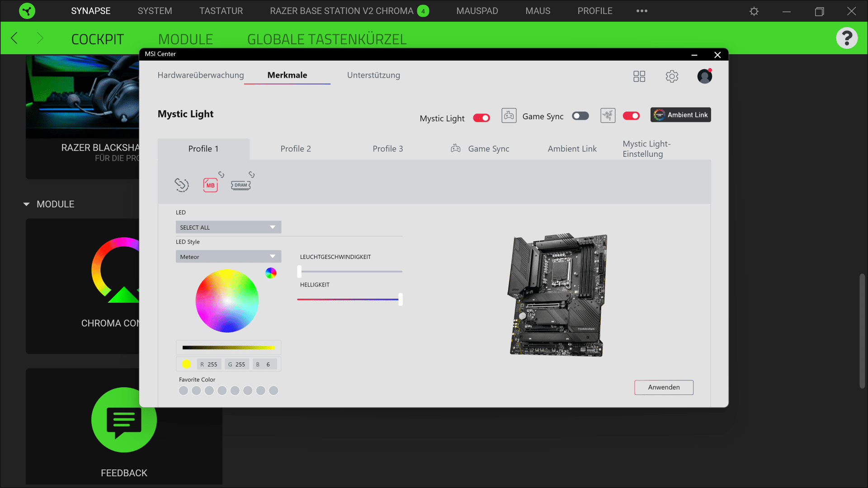Screen dimensions: 868x488
Task: Click the R value field 255
Action: pyautogui.click(x=209, y=364)
